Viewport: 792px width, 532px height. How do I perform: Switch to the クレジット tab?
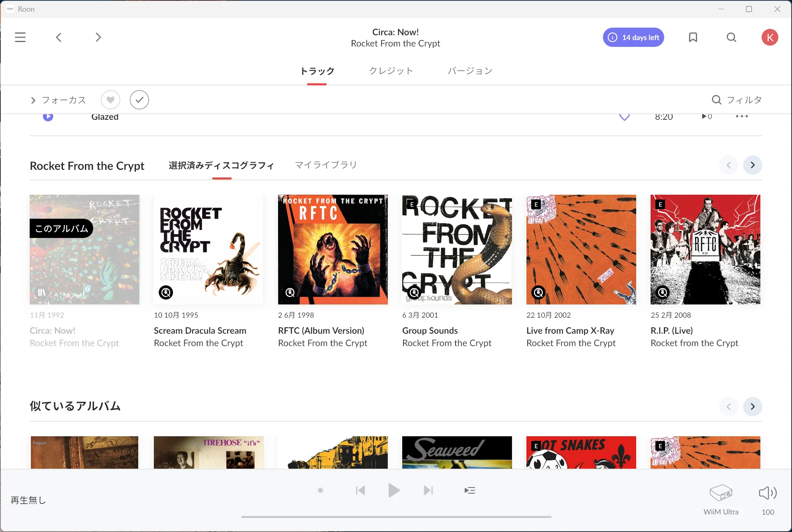pyautogui.click(x=391, y=71)
